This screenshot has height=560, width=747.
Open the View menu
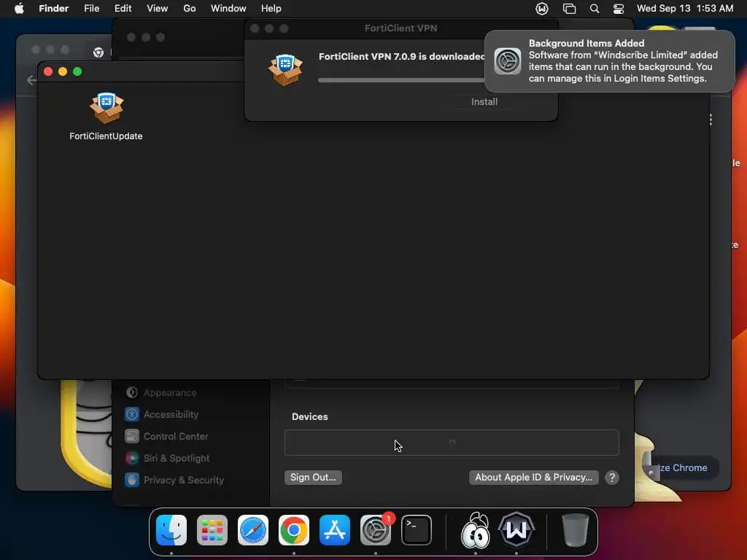(158, 9)
